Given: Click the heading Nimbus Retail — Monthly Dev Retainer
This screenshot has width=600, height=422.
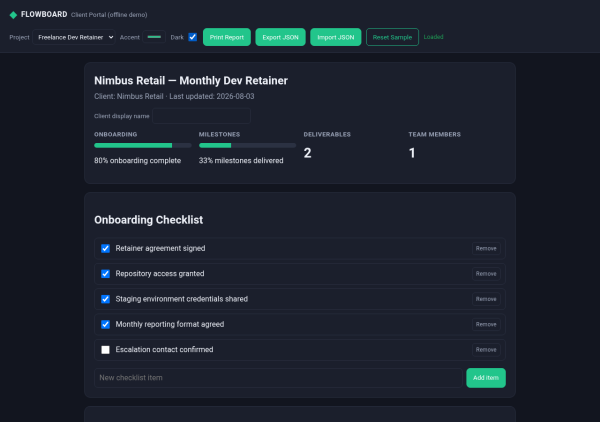Looking at the screenshot, I should click(191, 81).
